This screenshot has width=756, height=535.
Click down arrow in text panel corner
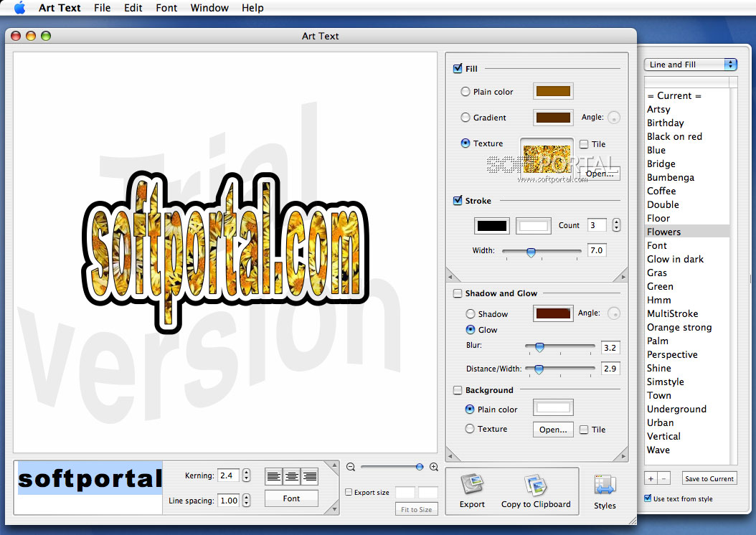tap(334, 509)
